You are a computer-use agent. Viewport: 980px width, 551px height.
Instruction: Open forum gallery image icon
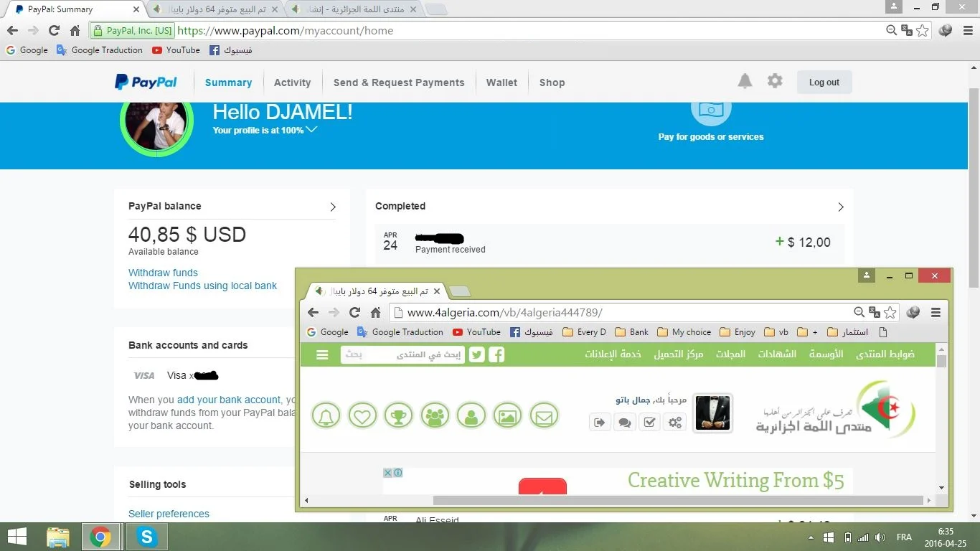point(507,415)
